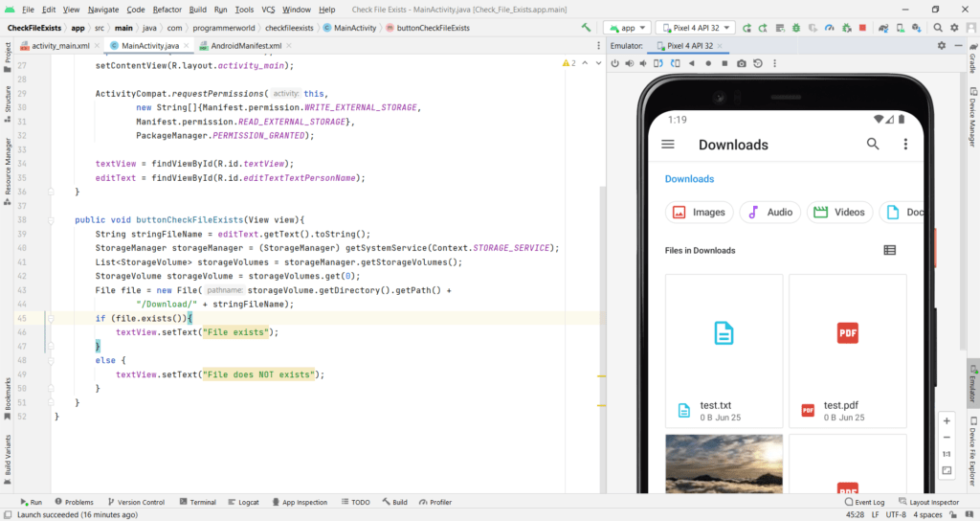
Task: Click the emulator Overview square button
Action: (x=724, y=63)
